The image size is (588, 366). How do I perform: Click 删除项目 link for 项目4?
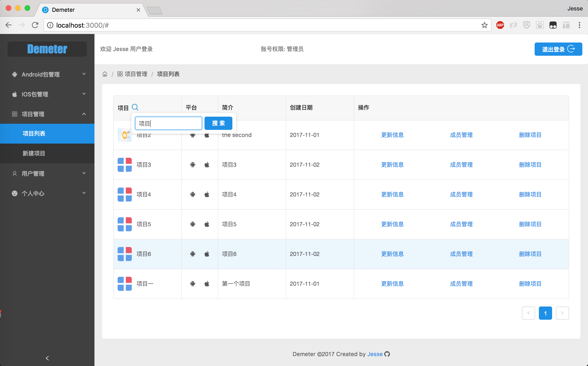click(x=530, y=194)
